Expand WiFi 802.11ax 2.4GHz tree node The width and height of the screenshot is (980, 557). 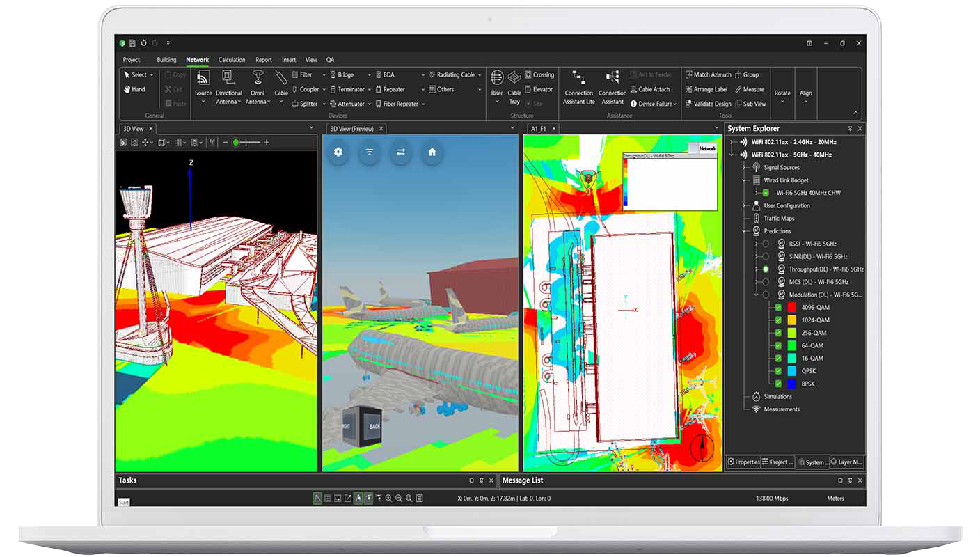pos(733,142)
